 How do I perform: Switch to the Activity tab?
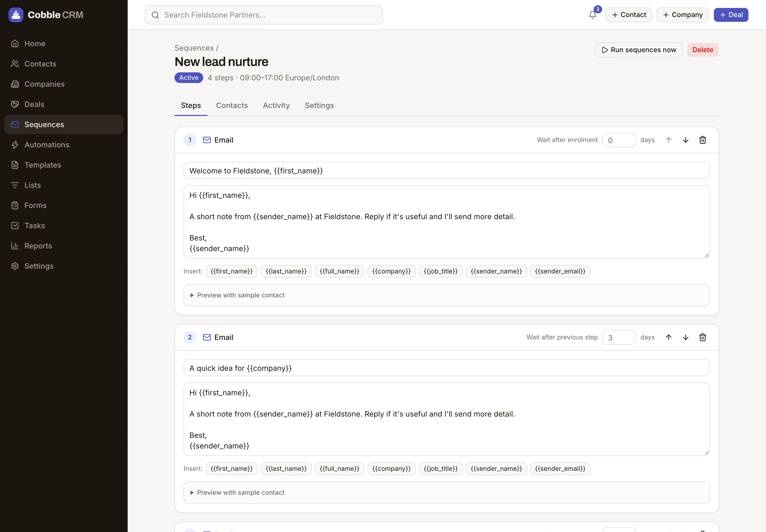[276, 105]
